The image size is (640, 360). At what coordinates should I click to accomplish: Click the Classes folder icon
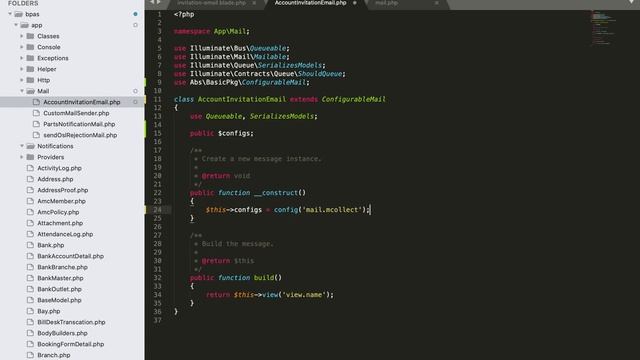pos(30,36)
